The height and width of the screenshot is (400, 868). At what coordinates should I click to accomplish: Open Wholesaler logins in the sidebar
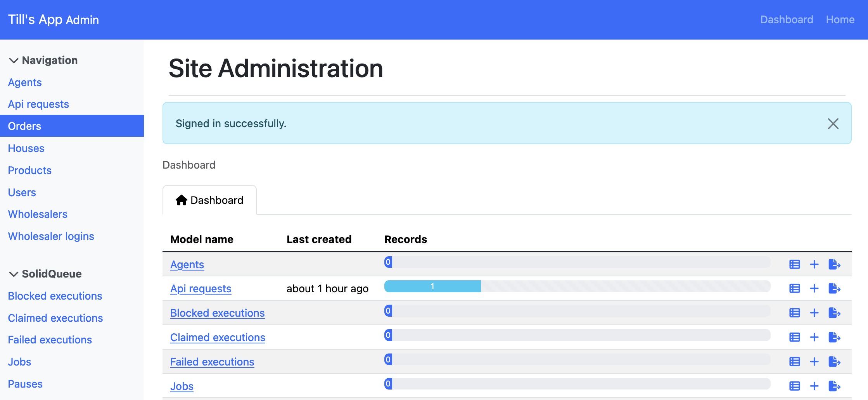(x=51, y=236)
